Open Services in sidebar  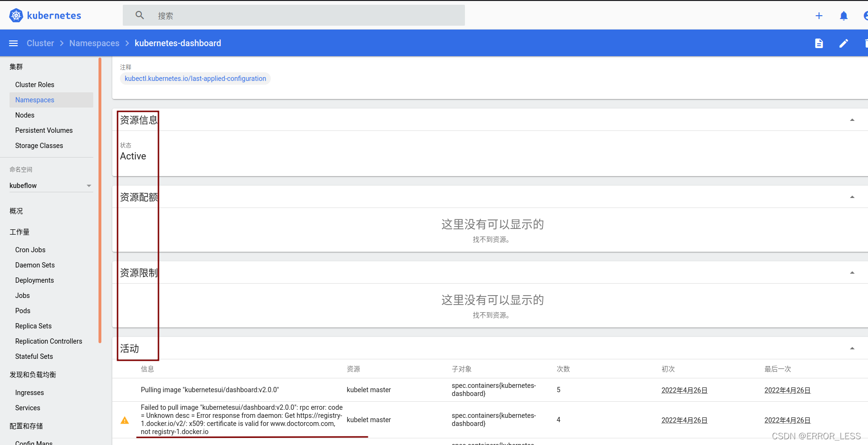(28, 408)
